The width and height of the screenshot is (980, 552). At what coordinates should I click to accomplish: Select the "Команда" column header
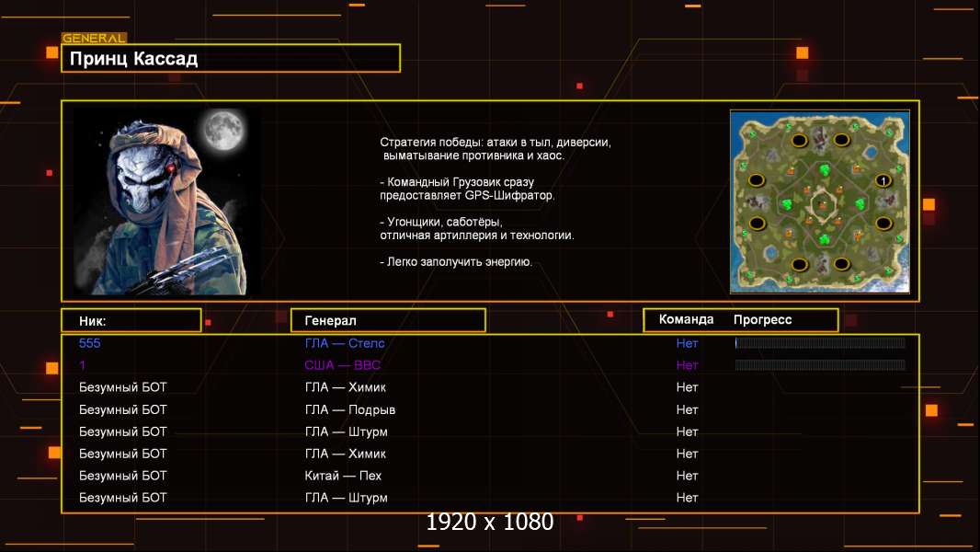click(686, 319)
